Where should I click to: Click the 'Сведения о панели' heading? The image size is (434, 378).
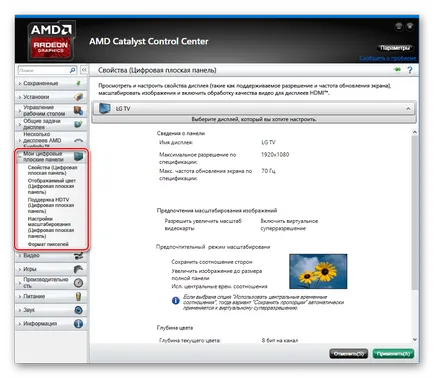pyautogui.click(x=181, y=133)
